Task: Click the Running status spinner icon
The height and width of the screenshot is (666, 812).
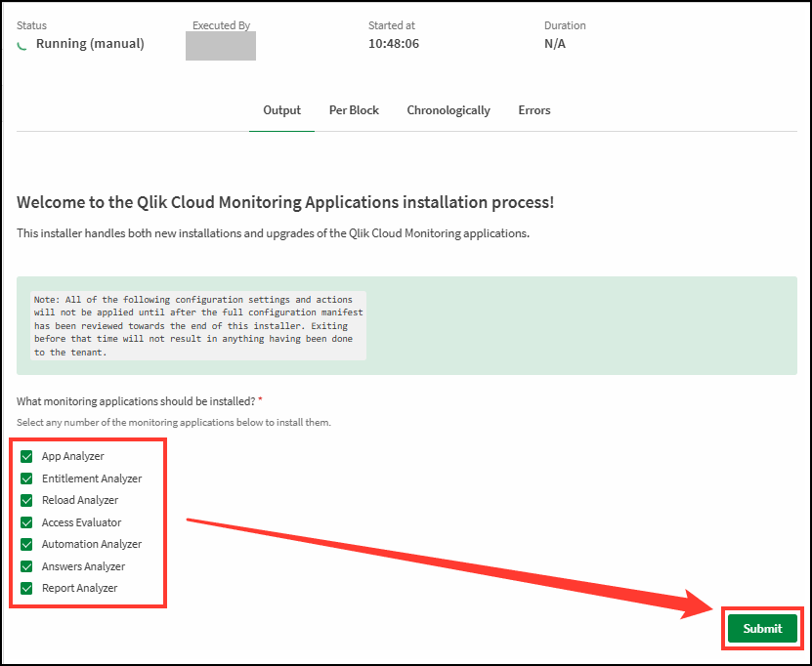Action: (x=22, y=44)
